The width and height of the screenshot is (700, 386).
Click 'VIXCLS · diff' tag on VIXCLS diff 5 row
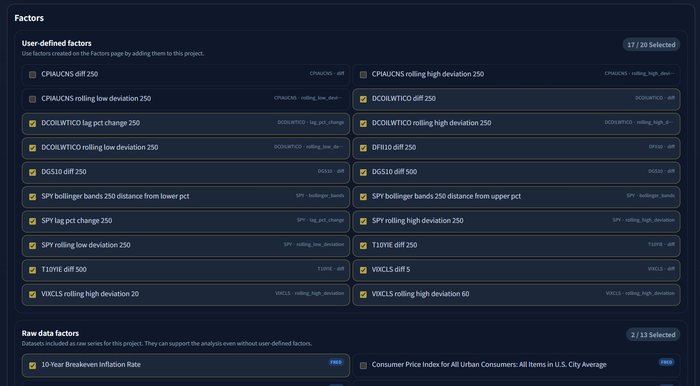tap(661, 269)
